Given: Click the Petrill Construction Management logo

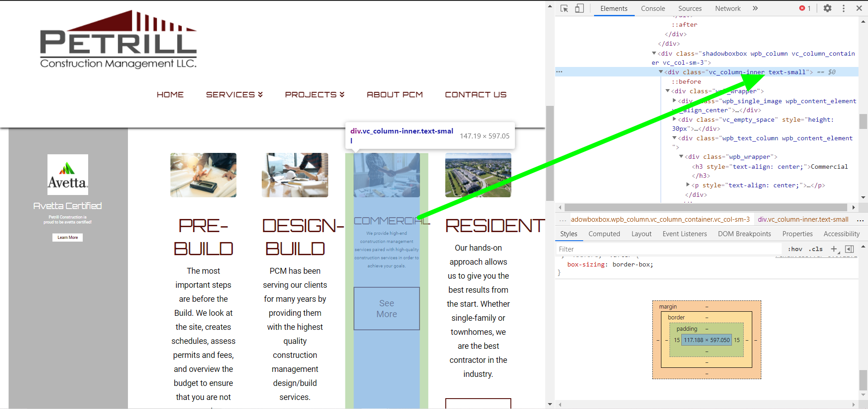Looking at the screenshot, I should pos(118,39).
